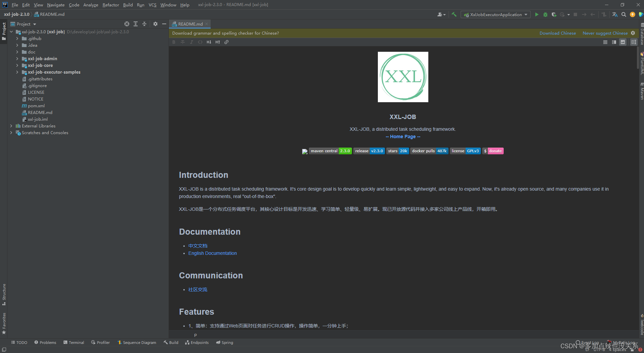
Task: Click the Header level down (H↓) icon
Action: point(209,42)
